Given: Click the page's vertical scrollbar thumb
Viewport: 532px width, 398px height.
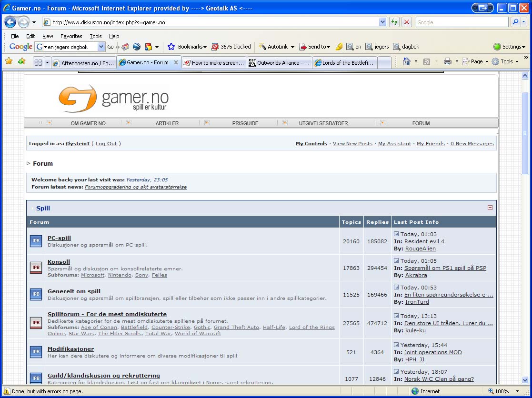Looking at the screenshot, I should 525,133.
